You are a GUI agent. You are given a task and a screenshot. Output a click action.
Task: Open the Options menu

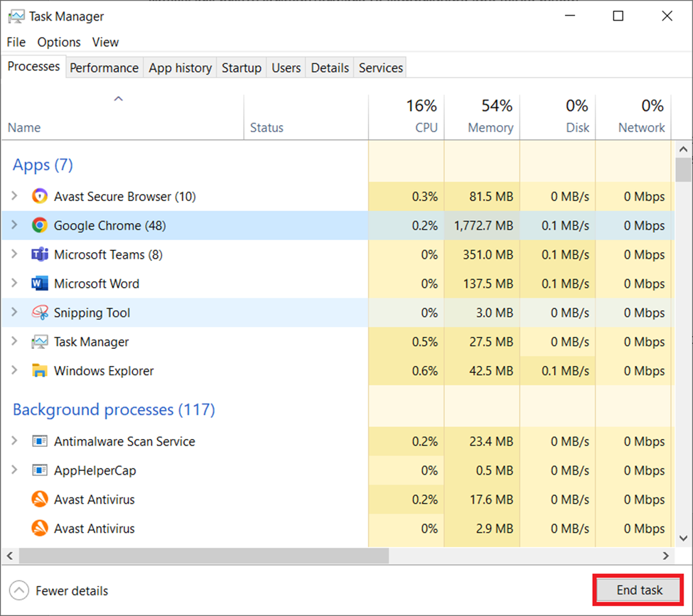(59, 42)
